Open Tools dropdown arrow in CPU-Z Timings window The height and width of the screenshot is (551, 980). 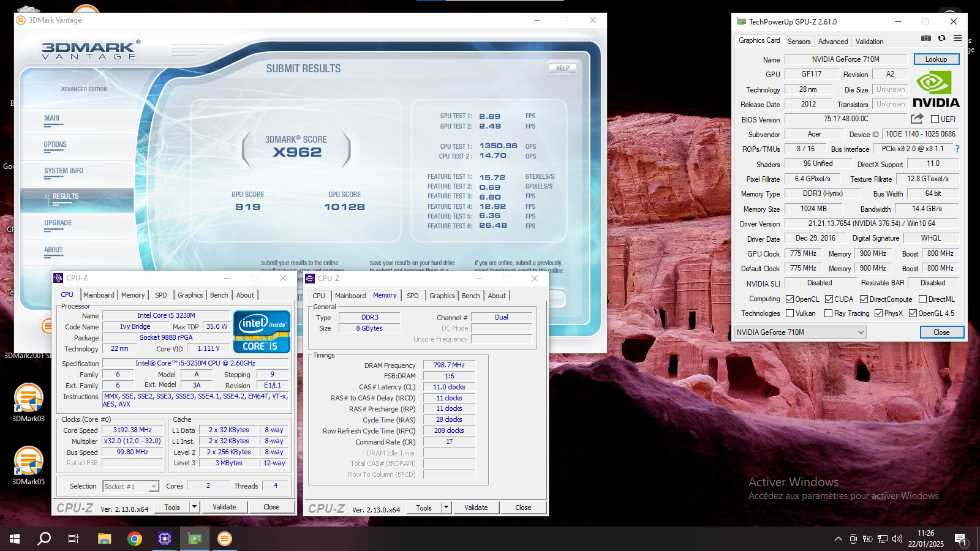click(x=446, y=508)
